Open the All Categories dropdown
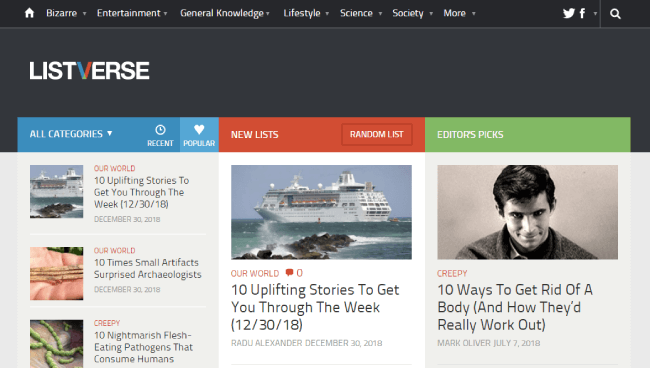650x368 pixels. click(x=71, y=134)
